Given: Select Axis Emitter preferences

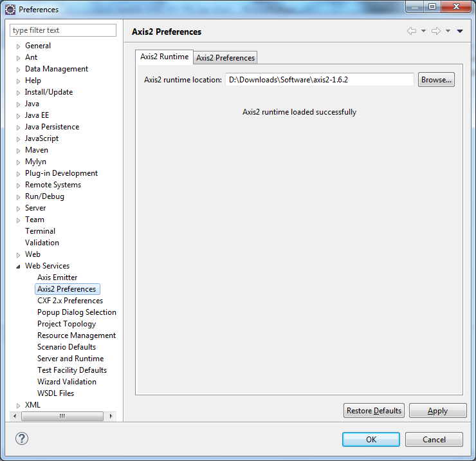Looking at the screenshot, I should tap(57, 278).
